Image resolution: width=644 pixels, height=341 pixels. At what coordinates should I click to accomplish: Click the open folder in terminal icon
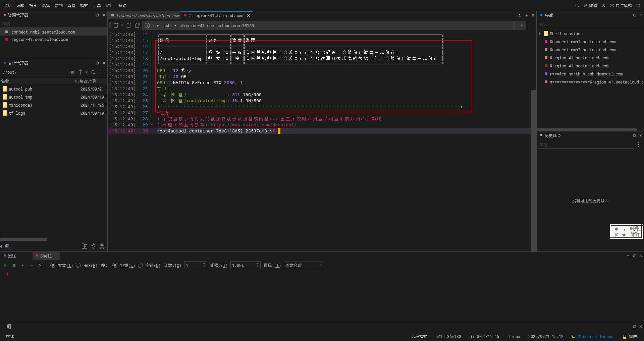click(x=85, y=246)
